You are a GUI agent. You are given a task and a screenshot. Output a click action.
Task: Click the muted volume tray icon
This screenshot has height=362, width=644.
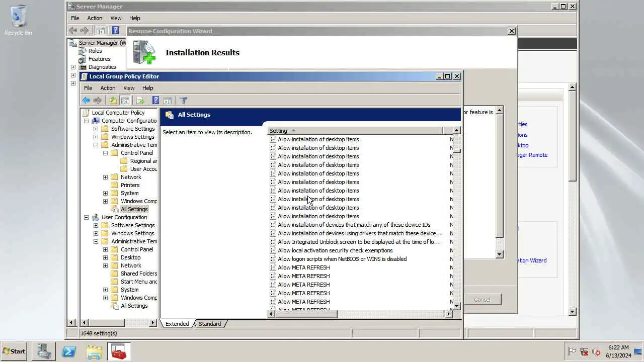[x=596, y=352]
